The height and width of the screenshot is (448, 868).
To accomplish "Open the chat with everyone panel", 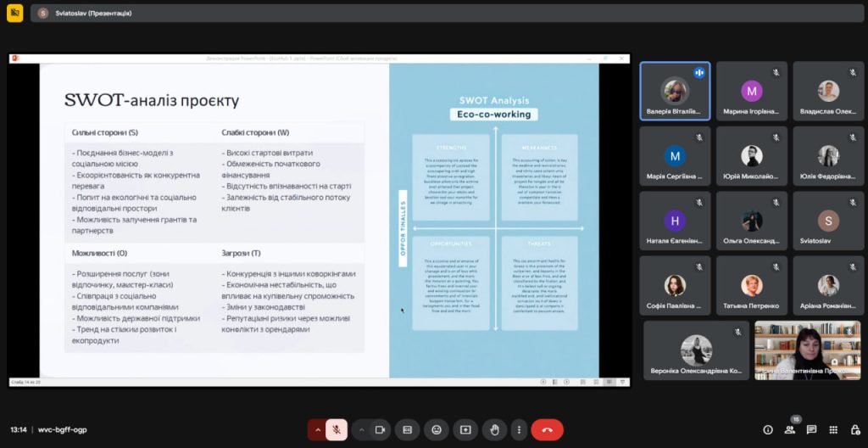I will click(x=812, y=429).
